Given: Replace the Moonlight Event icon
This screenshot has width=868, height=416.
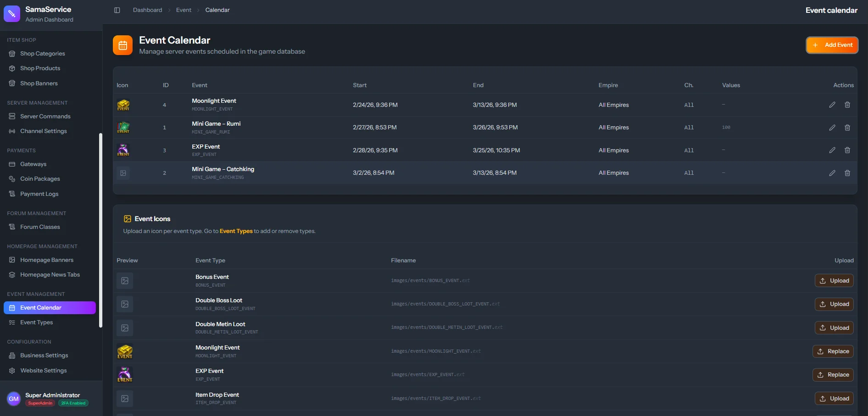Looking at the screenshot, I should pos(833,351).
